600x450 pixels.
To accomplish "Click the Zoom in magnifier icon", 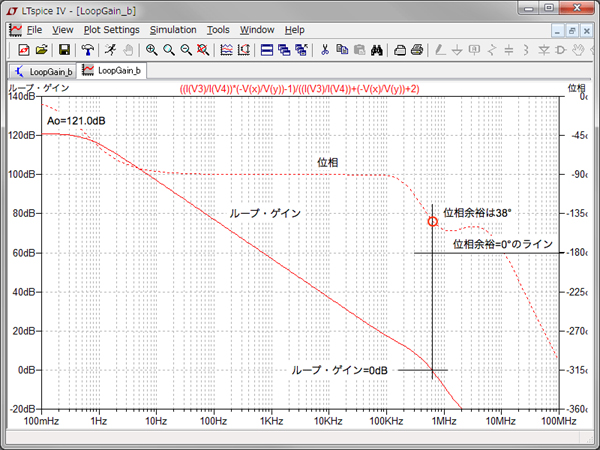I will coord(151,49).
